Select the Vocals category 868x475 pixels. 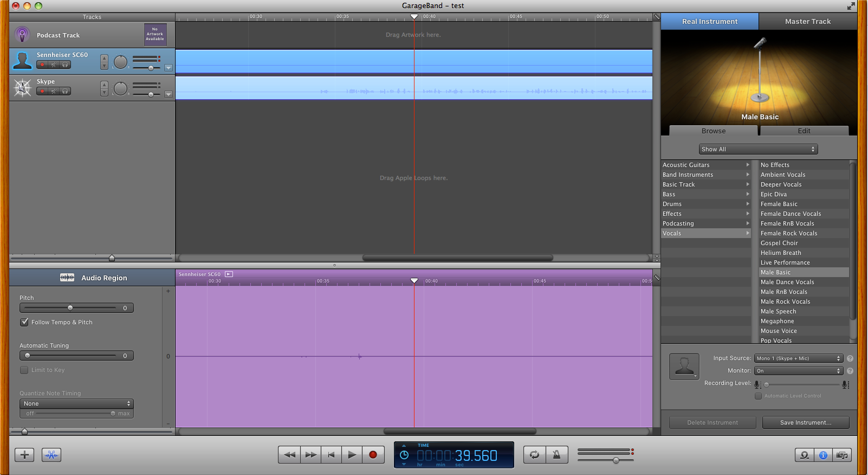[x=706, y=233]
